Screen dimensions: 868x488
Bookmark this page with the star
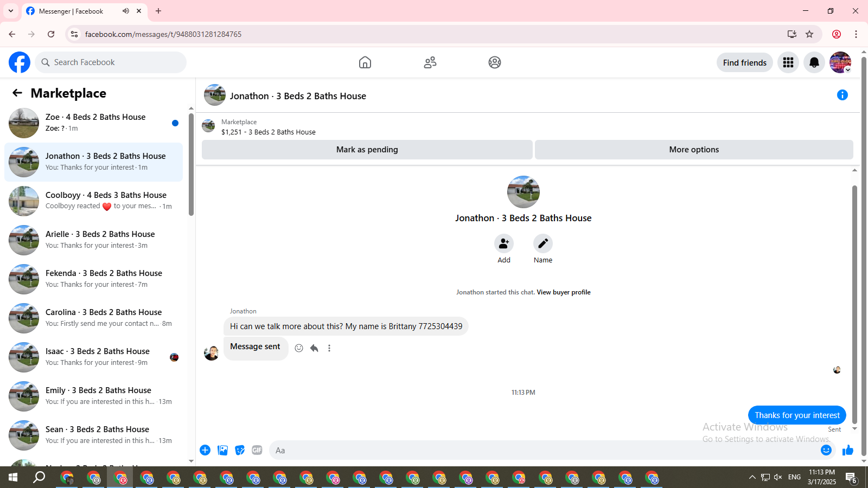pos(809,34)
